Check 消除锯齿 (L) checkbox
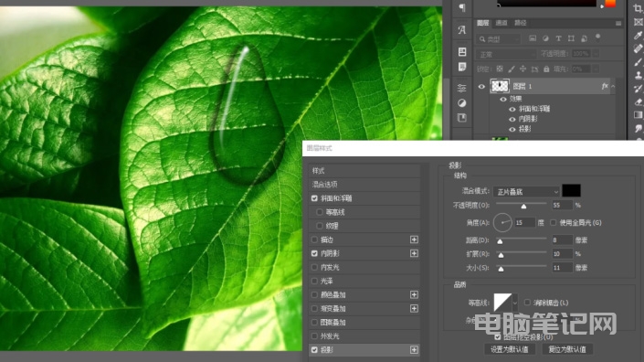The width and height of the screenshot is (644, 362). pos(527,303)
